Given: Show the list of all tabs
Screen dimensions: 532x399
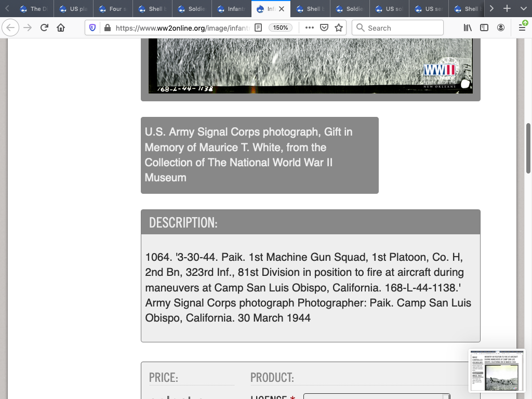Looking at the screenshot, I should tap(522, 9).
